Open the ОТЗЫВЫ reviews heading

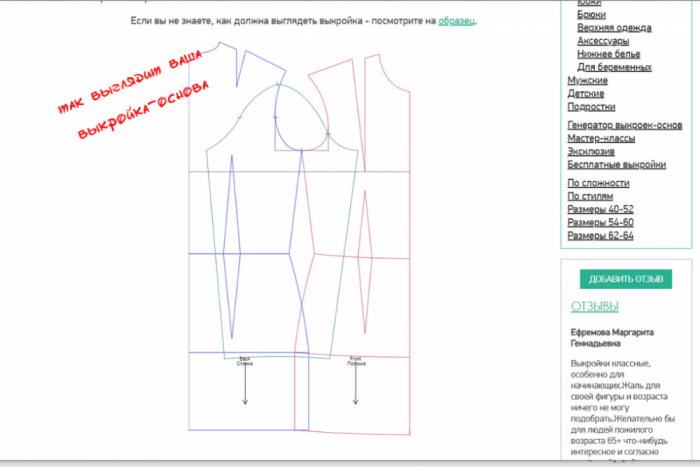point(594,306)
